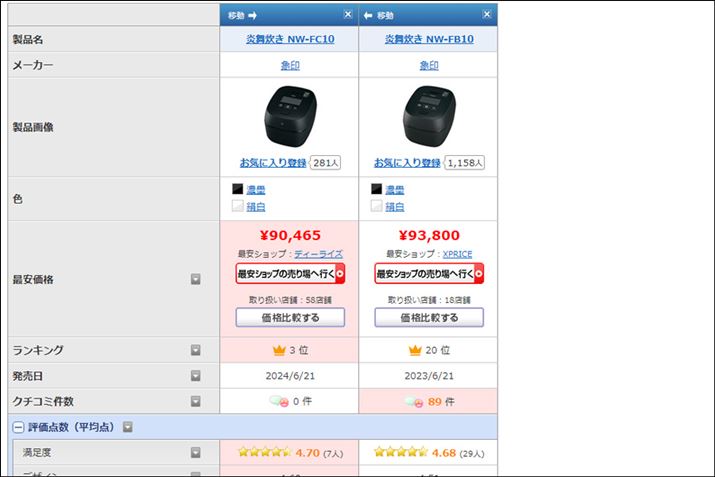The image size is (715, 477).
Task: Close the NW-FC10 comparison column
Action: pyautogui.click(x=348, y=15)
